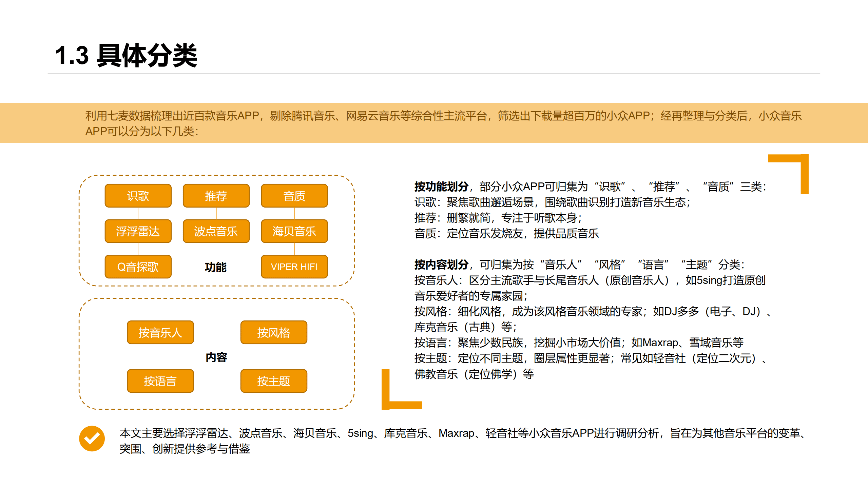The image size is (868, 488).
Task: Select the 按风格 option box
Action: [x=273, y=333]
